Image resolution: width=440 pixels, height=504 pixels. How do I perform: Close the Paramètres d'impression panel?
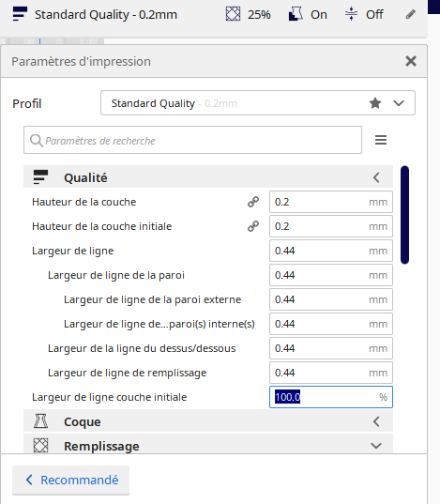[x=411, y=61]
